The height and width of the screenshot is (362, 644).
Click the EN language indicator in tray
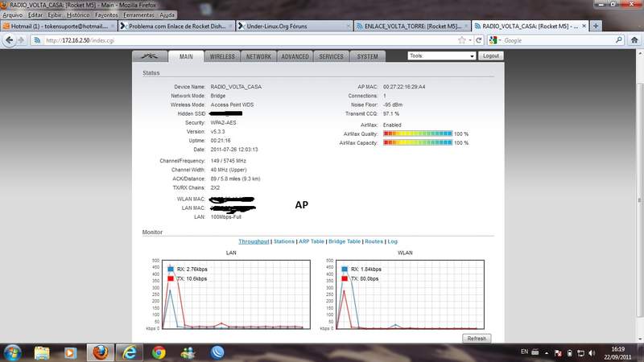tap(525, 352)
